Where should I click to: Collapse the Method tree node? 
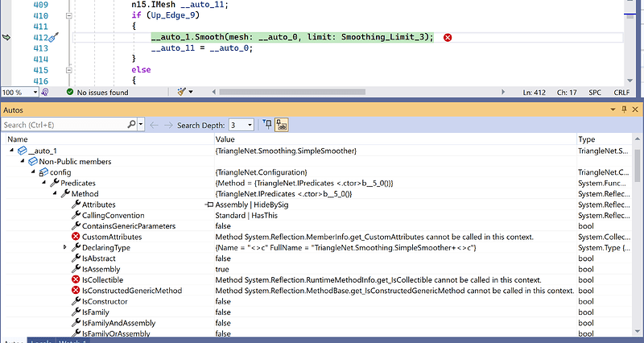55,193
